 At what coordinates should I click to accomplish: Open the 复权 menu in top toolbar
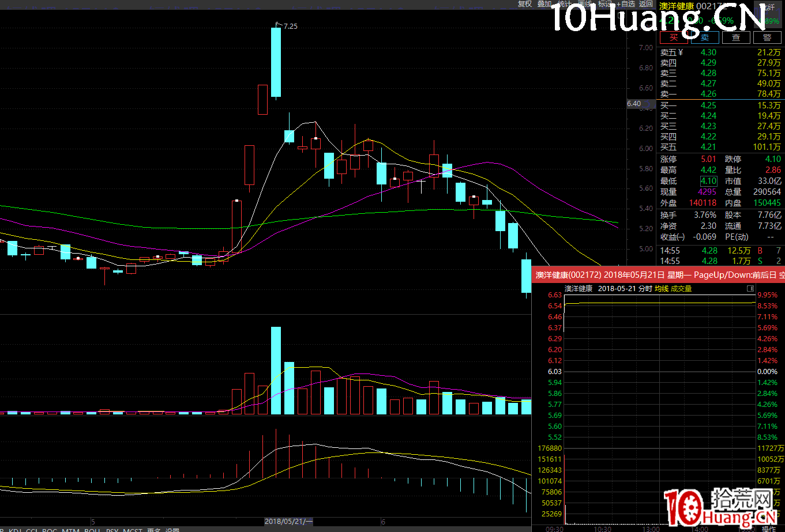525,3
